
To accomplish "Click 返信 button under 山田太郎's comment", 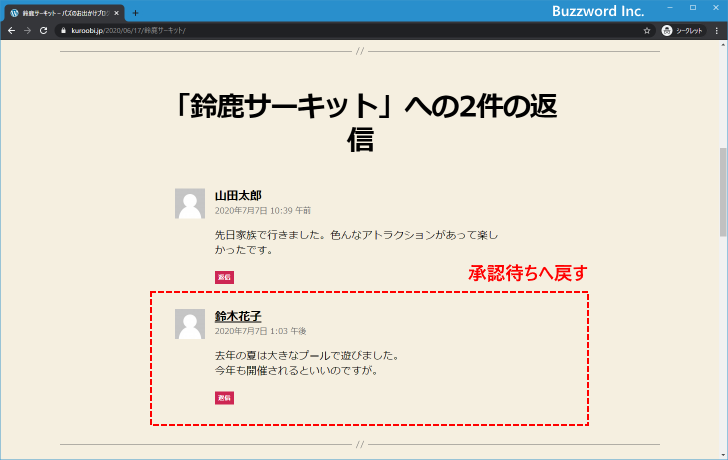I will 224,277.
